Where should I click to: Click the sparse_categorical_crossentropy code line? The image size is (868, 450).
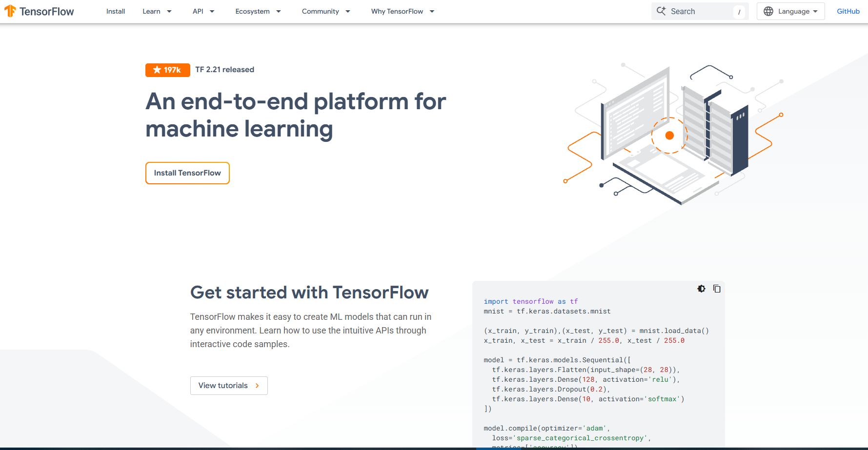point(571,438)
